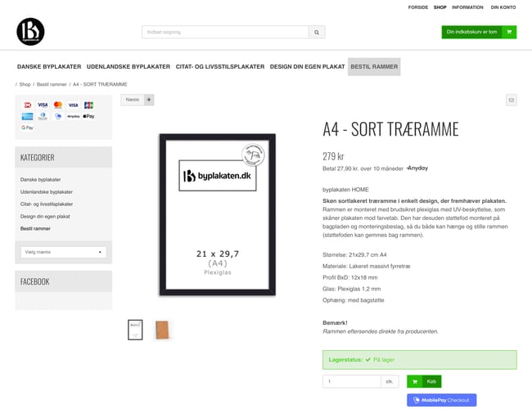
Task: Click the Shop breadcrumb link
Action: 25,84
